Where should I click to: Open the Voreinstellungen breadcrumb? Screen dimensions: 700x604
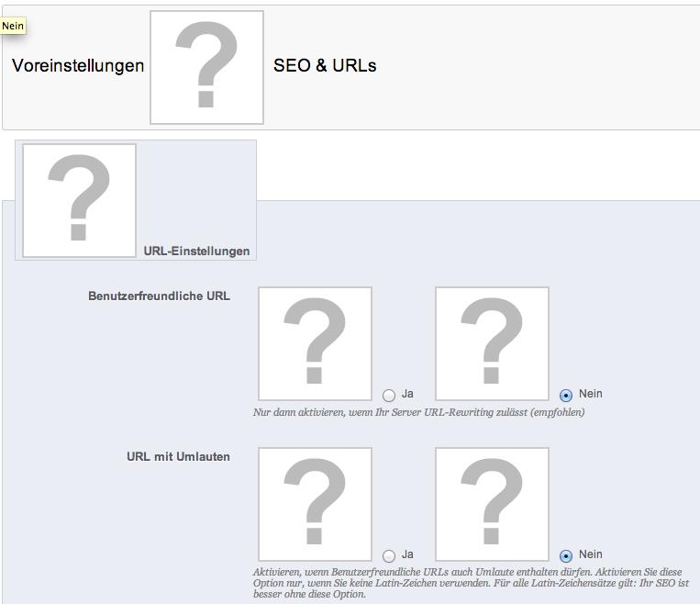click(78, 66)
